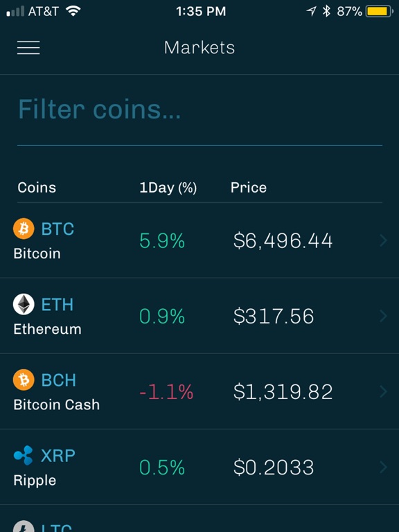Tap the Bitcoin Cash coin icon

pyautogui.click(x=24, y=380)
